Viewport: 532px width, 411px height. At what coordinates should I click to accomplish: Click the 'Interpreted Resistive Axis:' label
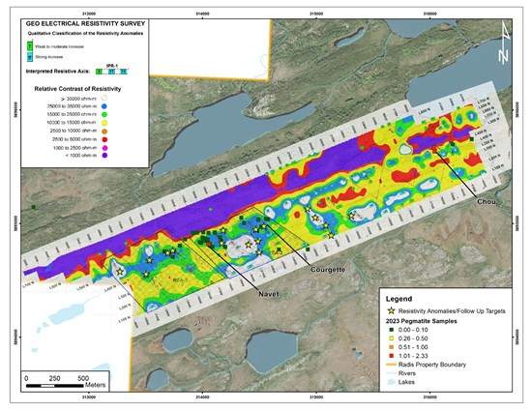pyautogui.click(x=58, y=72)
